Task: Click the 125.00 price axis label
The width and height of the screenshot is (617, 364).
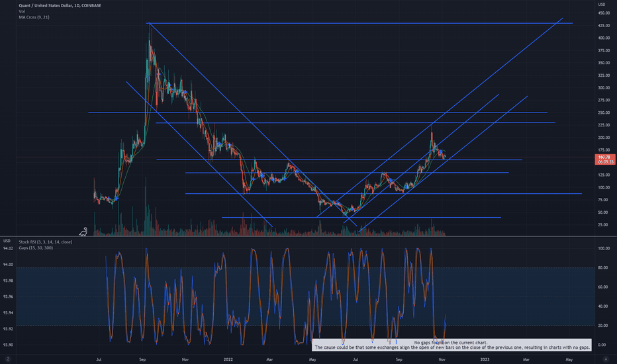Action: point(604,175)
